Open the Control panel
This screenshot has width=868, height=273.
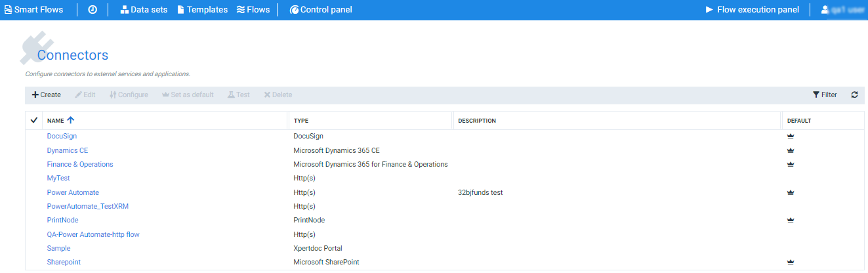pos(321,10)
